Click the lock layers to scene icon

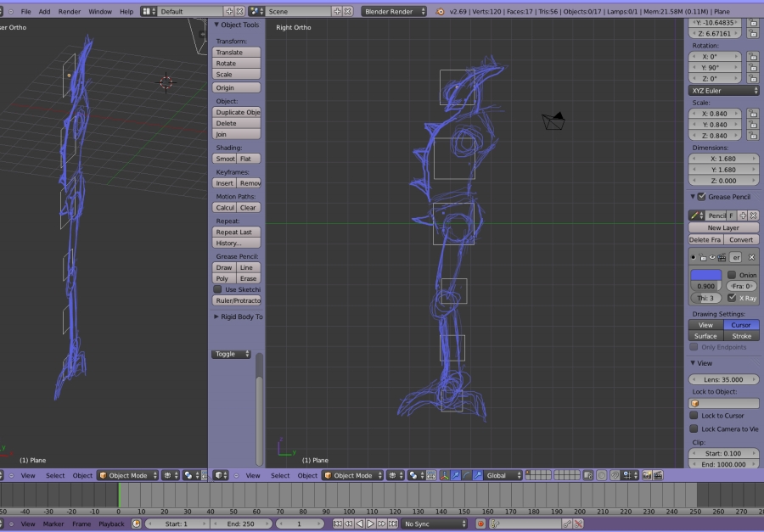[588, 475]
